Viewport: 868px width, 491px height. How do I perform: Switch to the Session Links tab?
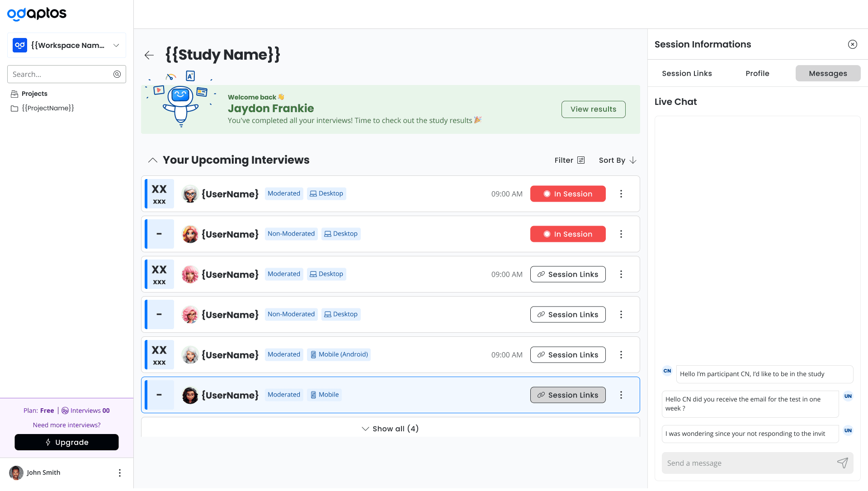pos(687,73)
